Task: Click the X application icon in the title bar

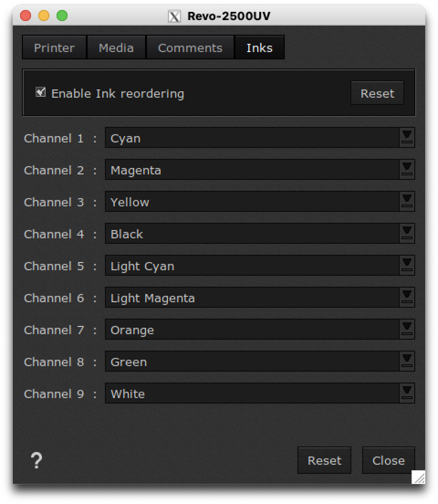Action: 174,16
